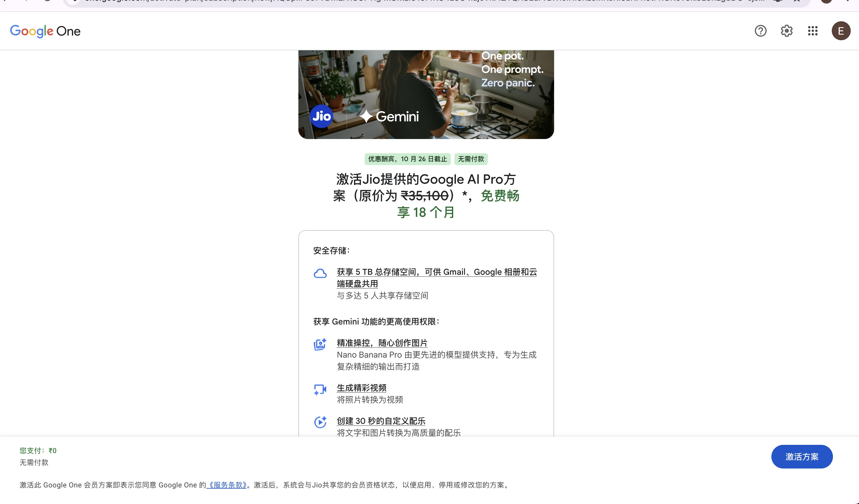
Task: Click the 无需付款 text under payment amount
Action: pyautogui.click(x=34, y=463)
